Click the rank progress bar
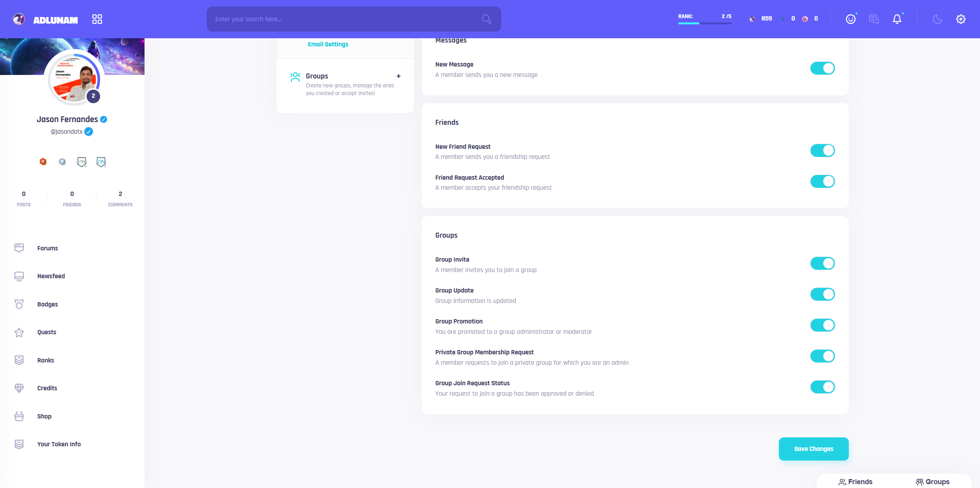The height and width of the screenshot is (488, 980). click(x=704, y=23)
